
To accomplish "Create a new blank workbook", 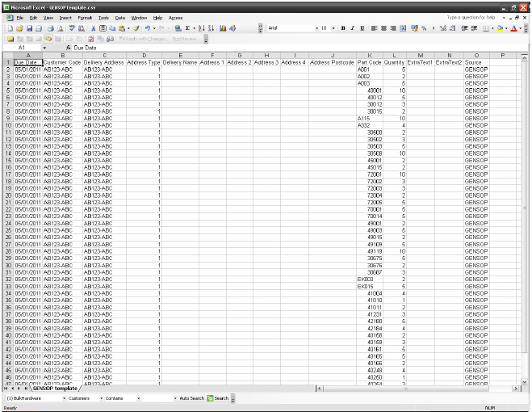I will [10, 28].
